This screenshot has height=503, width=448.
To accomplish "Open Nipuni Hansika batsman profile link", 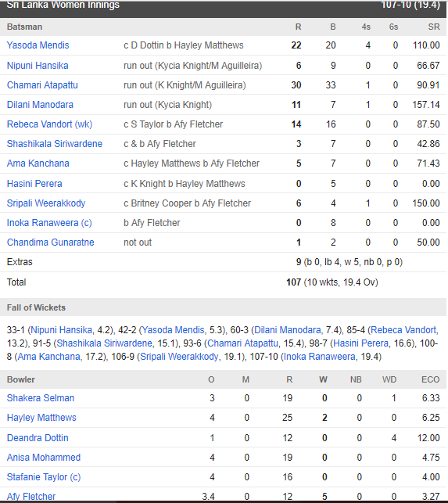I will tap(38, 66).
